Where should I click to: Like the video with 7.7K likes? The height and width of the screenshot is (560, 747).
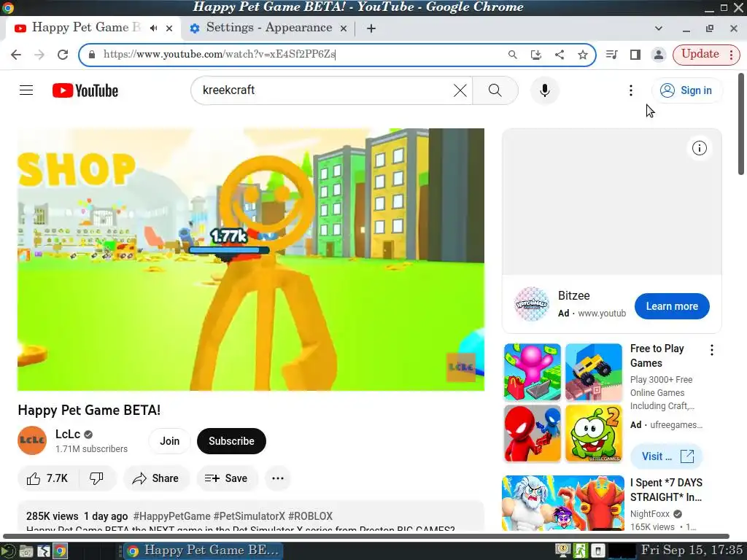coord(47,478)
